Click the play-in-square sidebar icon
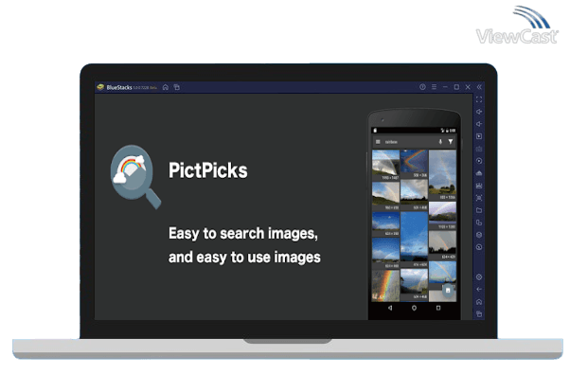This screenshot has height=392, width=570. 479,136
